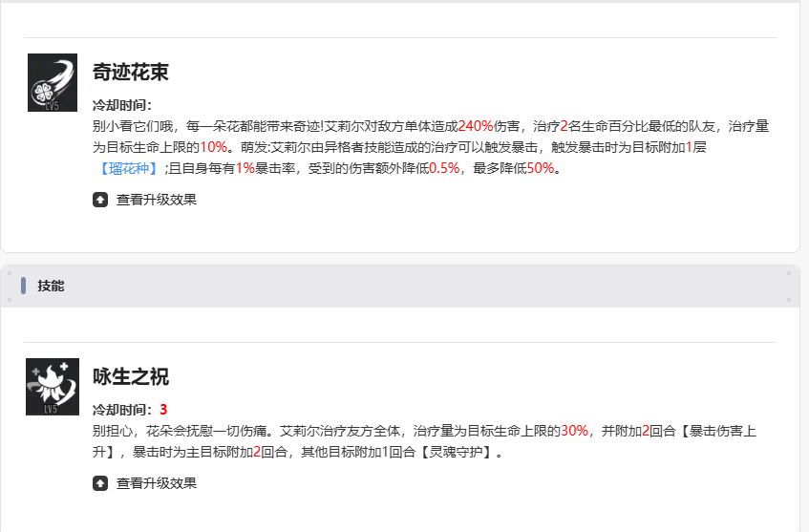Click the red 30% healing value
This screenshot has width=809, height=532.
click(574, 431)
